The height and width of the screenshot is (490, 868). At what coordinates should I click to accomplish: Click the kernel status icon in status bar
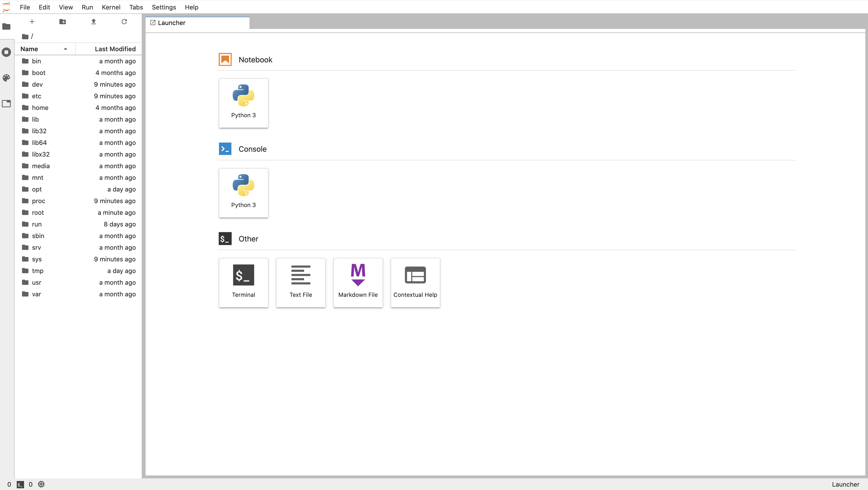[x=41, y=484]
